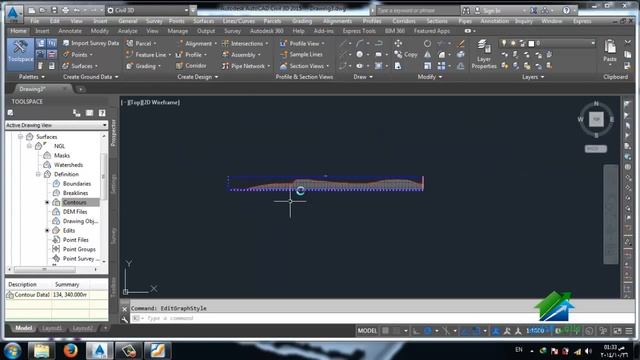Open Layer Properties manager
Screen dimensions: 640x360
(x=484, y=54)
